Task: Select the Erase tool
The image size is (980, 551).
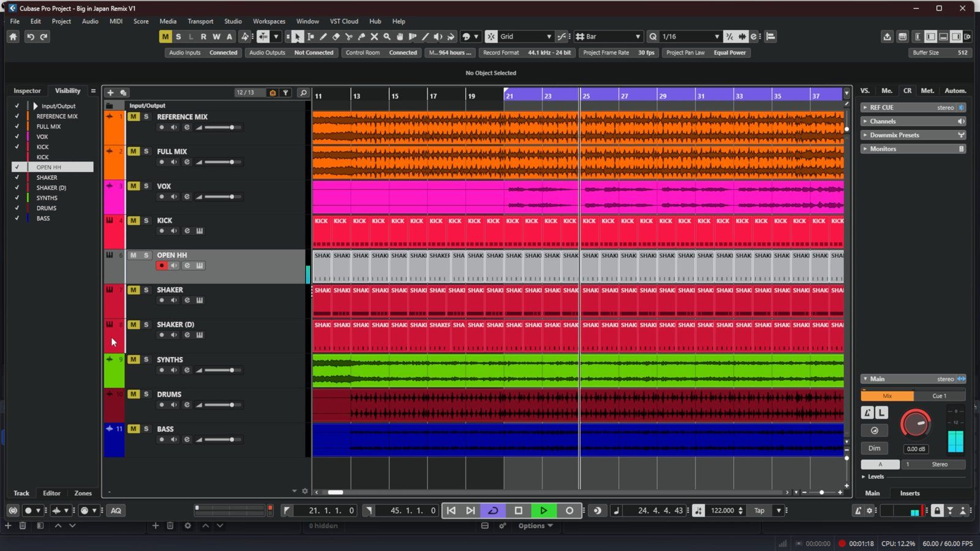Action: pos(336,37)
